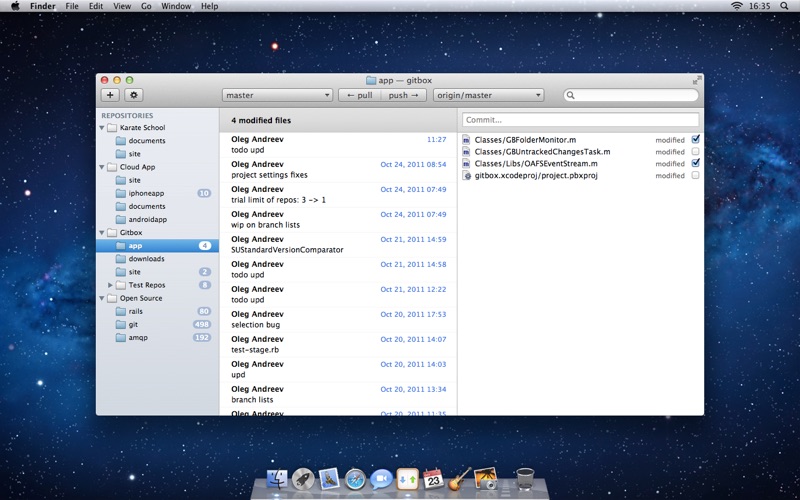Click the 16:35 menu bar clock
The width and height of the screenshot is (800, 500).
click(760, 6)
